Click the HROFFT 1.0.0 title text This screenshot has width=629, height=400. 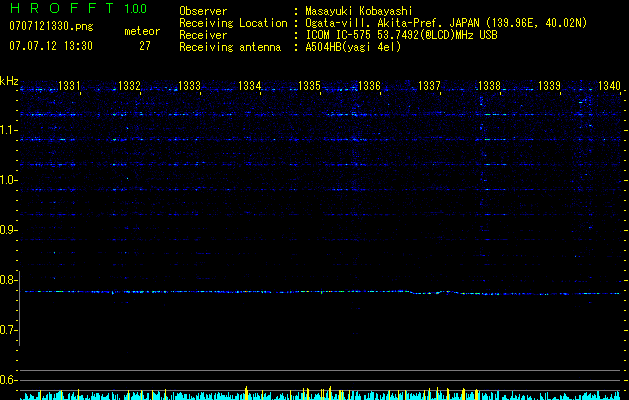(x=78, y=8)
